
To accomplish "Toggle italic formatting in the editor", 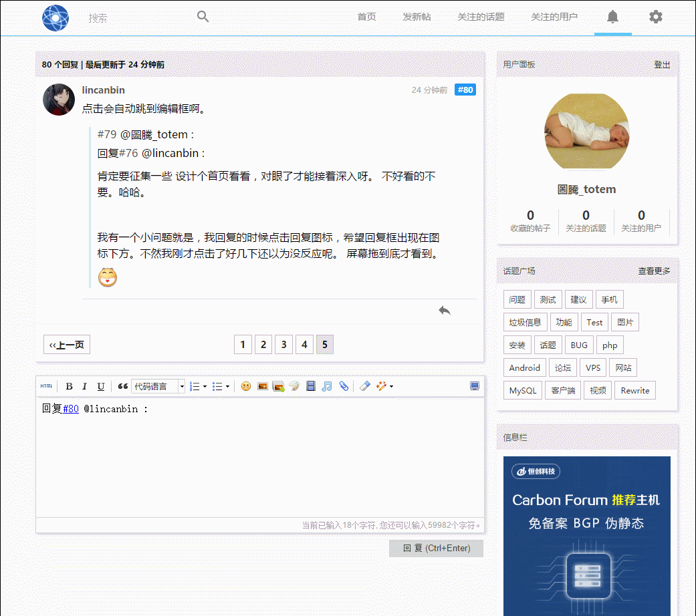I will click(x=84, y=386).
